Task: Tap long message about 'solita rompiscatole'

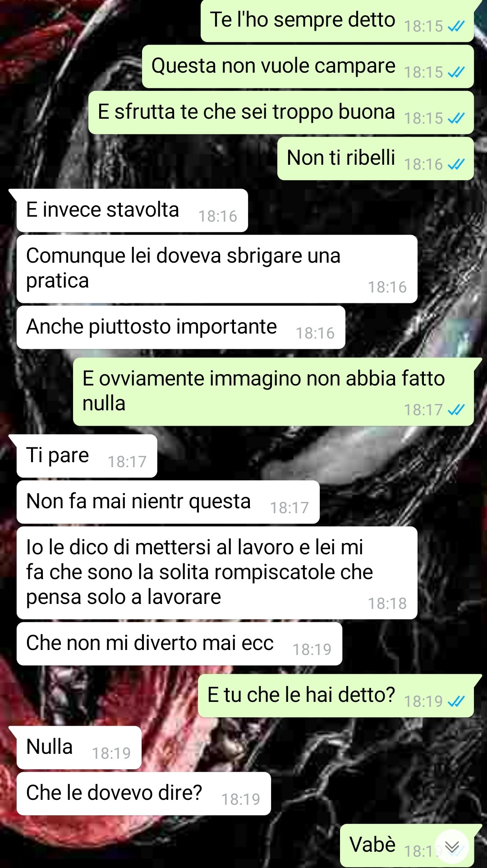Action: pos(217,573)
